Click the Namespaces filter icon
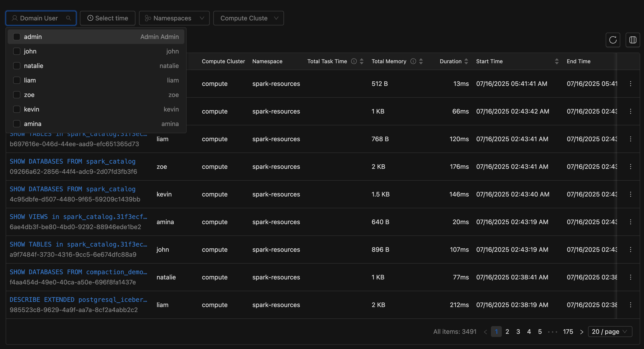 coord(148,18)
